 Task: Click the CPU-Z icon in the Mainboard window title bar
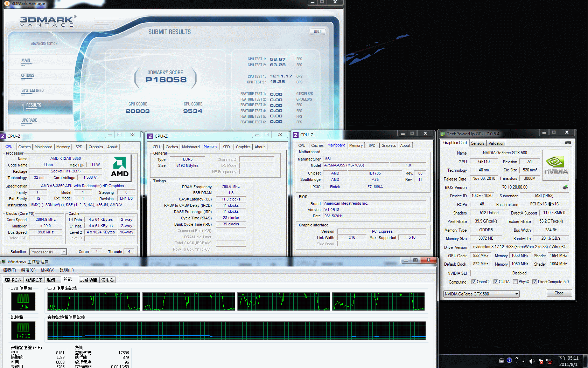pyautogui.click(x=296, y=135)
